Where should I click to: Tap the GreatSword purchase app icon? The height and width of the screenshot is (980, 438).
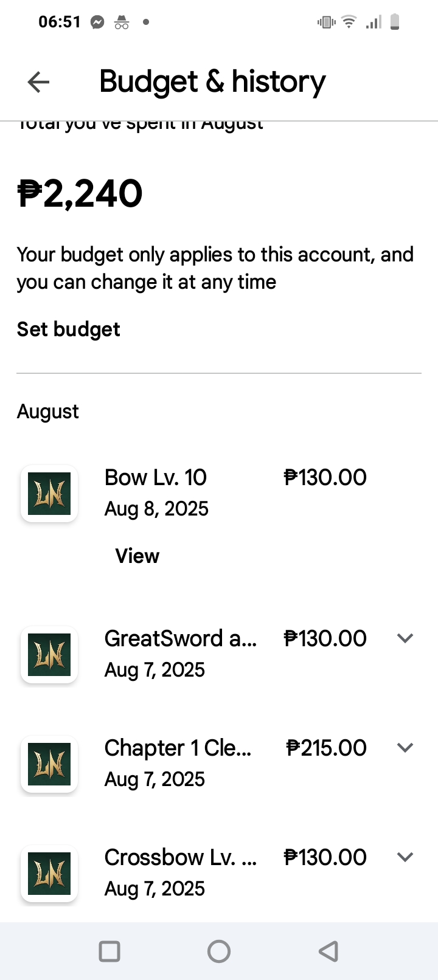pyautogui.click(x=49, y=655)
